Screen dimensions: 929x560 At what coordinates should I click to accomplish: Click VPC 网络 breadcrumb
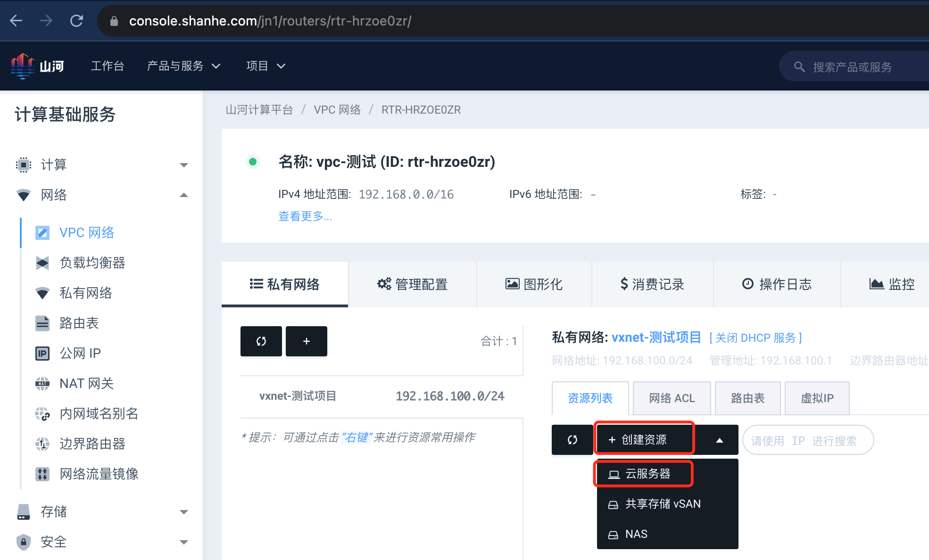tap(337, 110)
